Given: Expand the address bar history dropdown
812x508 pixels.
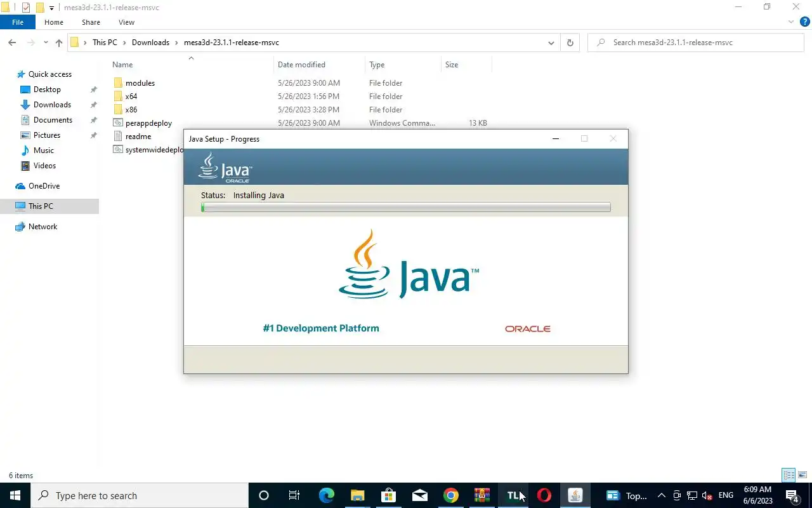Looking at the screenshot, I should coord(551,43).
